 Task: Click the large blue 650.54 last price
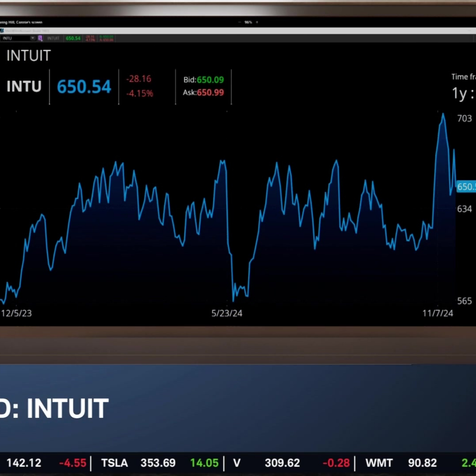84,87
